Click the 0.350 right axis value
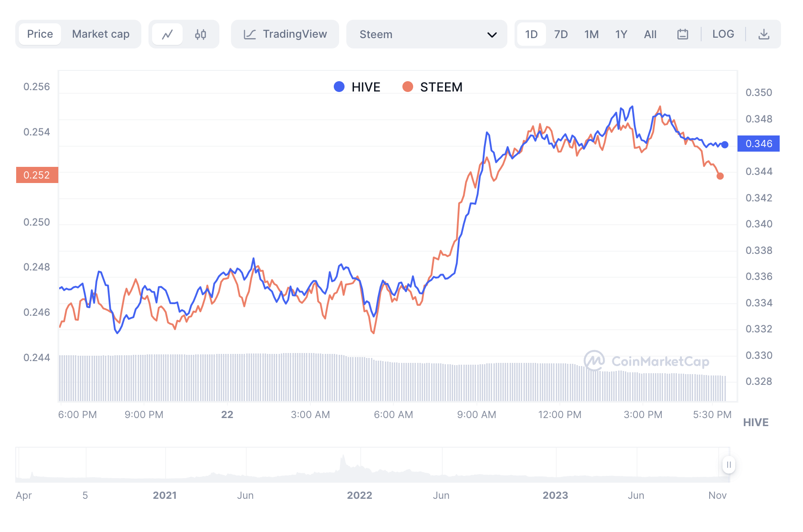Image resolution: width=803 pixels, height=532 pixels. coord(759,92)
